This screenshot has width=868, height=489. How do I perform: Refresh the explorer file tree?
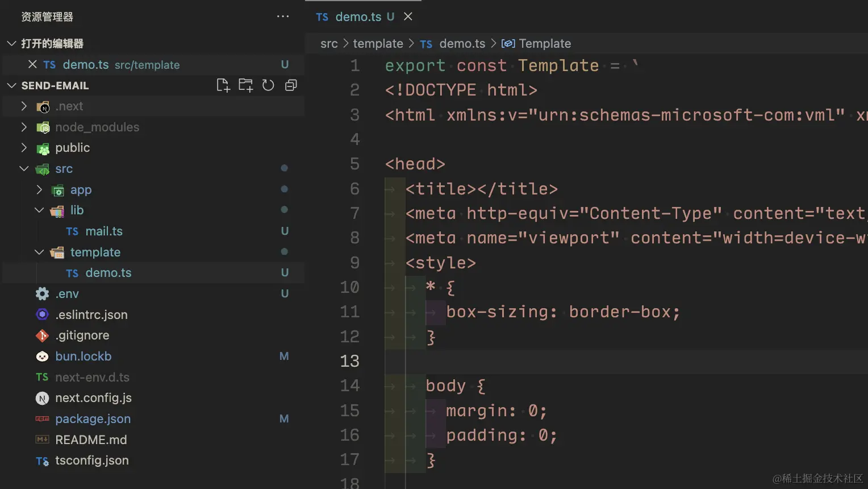click(x=268, y=85)
